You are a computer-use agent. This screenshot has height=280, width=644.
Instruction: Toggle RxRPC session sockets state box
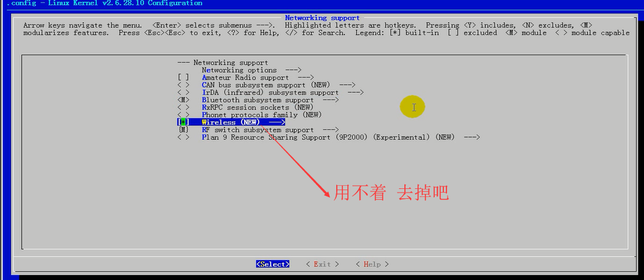click(x=183, y=107)
